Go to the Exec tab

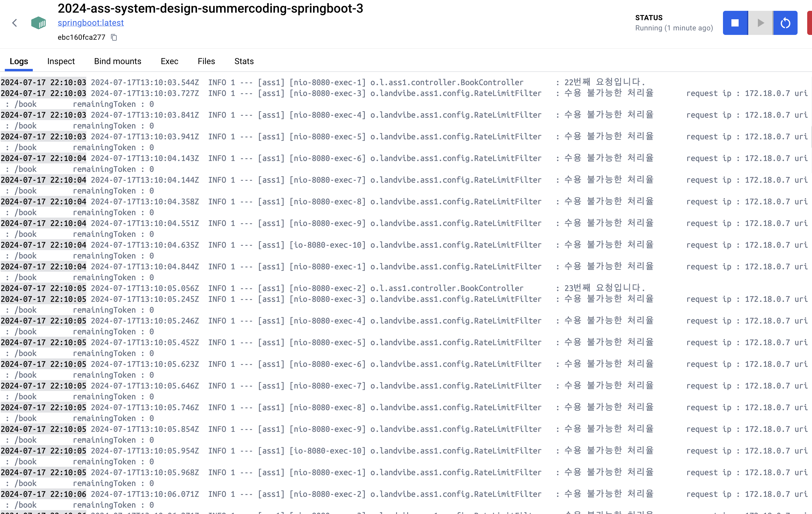tap(169, 61)
